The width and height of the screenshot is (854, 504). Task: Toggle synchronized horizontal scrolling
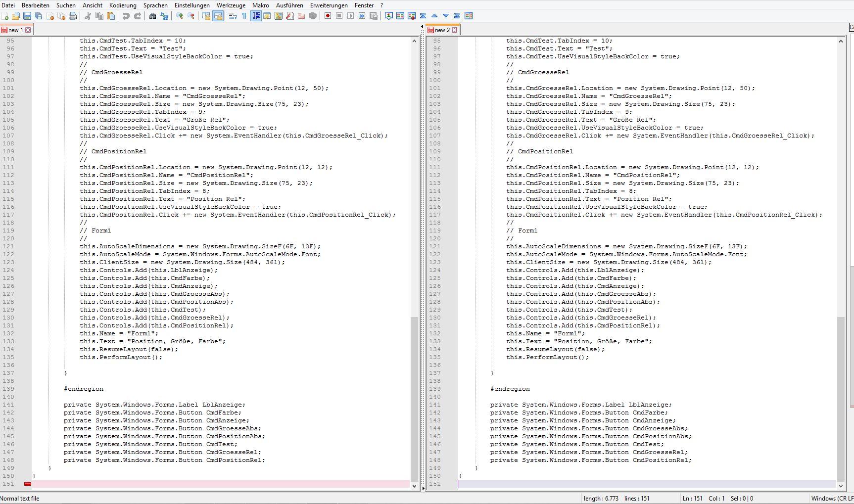(x=218, y=16)
